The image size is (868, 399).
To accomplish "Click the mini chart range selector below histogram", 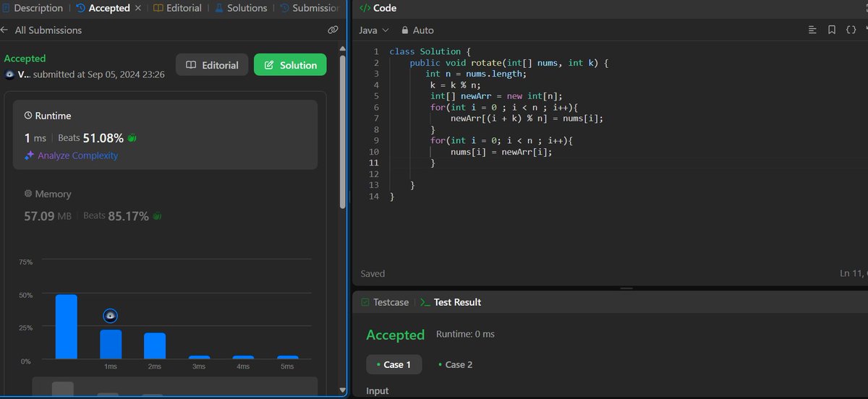I will tap(174, 387).
